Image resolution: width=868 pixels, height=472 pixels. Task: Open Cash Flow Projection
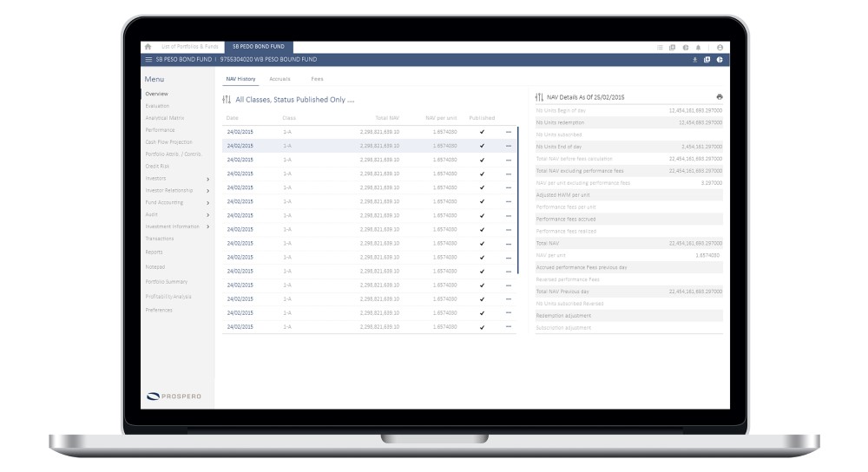[x=169, y=143]
